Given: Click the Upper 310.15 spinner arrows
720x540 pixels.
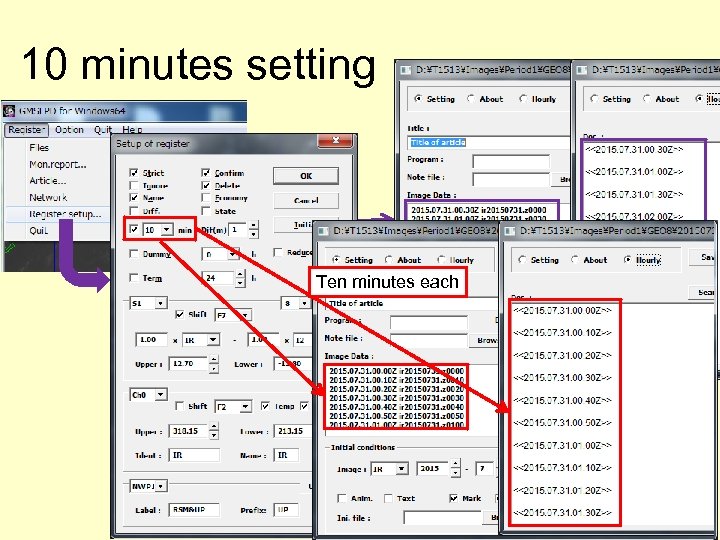Looking at the screenshot, I should (x=214, y=431).
